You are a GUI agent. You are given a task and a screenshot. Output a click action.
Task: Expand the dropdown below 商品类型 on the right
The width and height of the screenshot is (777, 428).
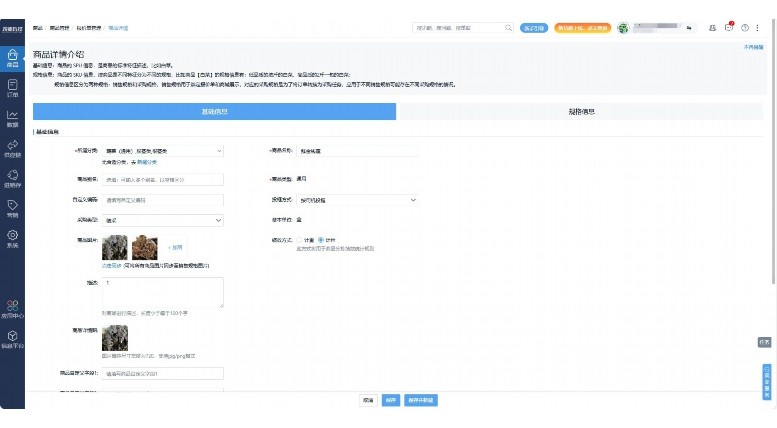pos(357,200)
